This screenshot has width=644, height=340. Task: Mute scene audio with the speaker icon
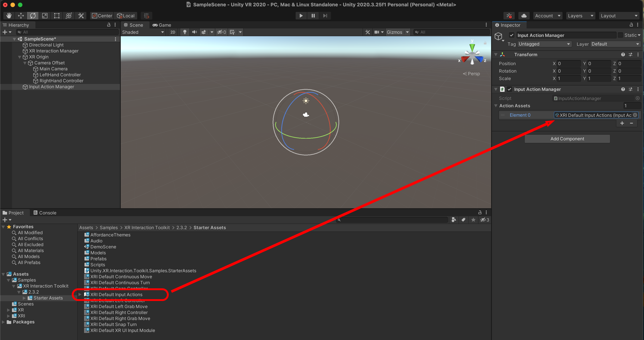194,32
